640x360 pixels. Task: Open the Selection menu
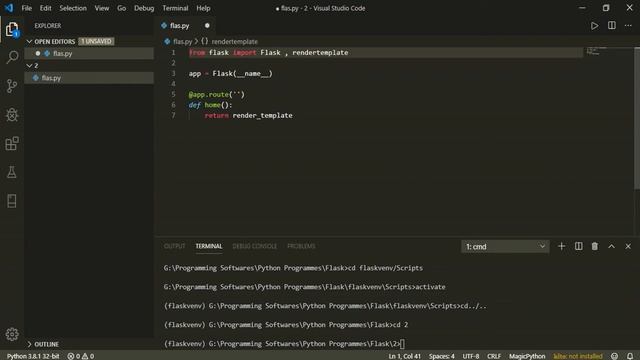[73, 8]
